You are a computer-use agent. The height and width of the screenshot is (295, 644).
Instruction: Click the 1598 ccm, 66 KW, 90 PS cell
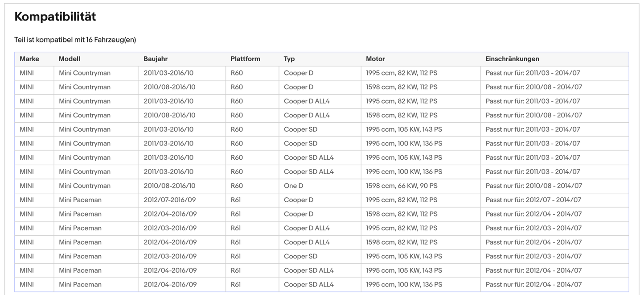click(402, 186)
